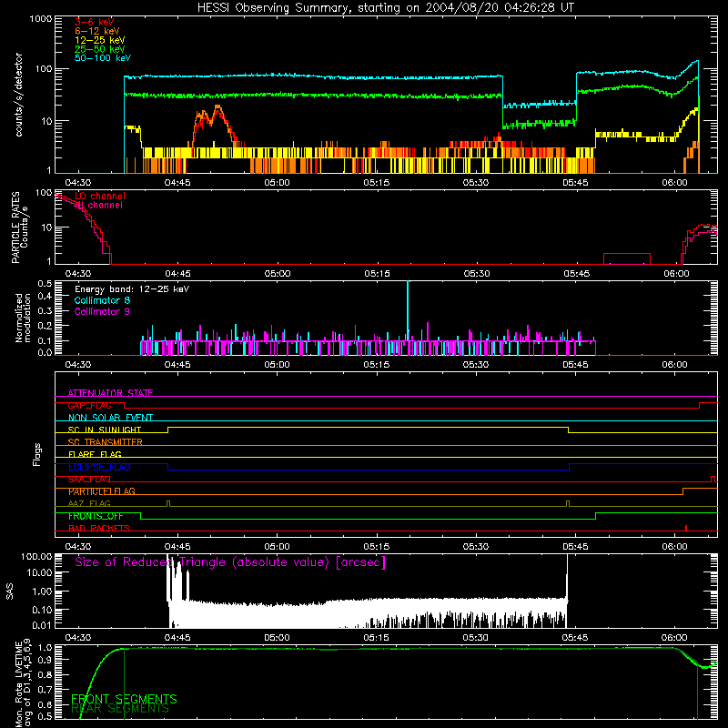
Task: Click the SC_TRANSMITTER flag label
Action: pyautogui.click(x=106, y=442)
